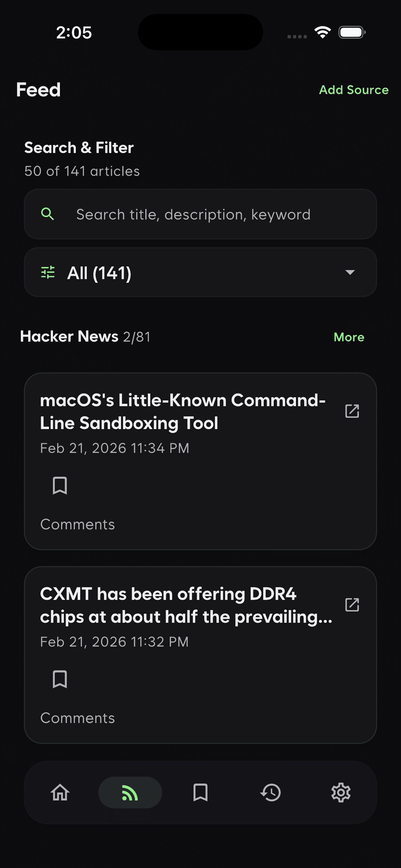Open Settings gear in bottom navigation
Screen dimensions: 401x868
click(x=341, y=792)
